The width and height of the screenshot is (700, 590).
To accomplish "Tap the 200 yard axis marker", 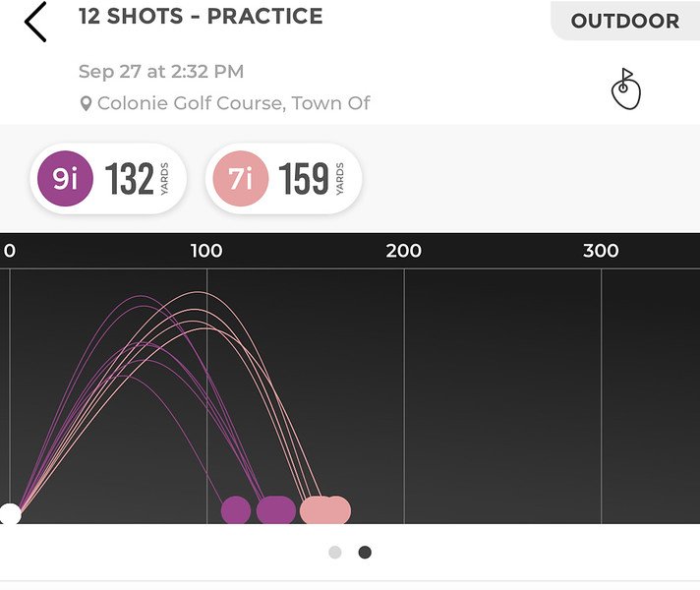I will click(x=403, y=251).
